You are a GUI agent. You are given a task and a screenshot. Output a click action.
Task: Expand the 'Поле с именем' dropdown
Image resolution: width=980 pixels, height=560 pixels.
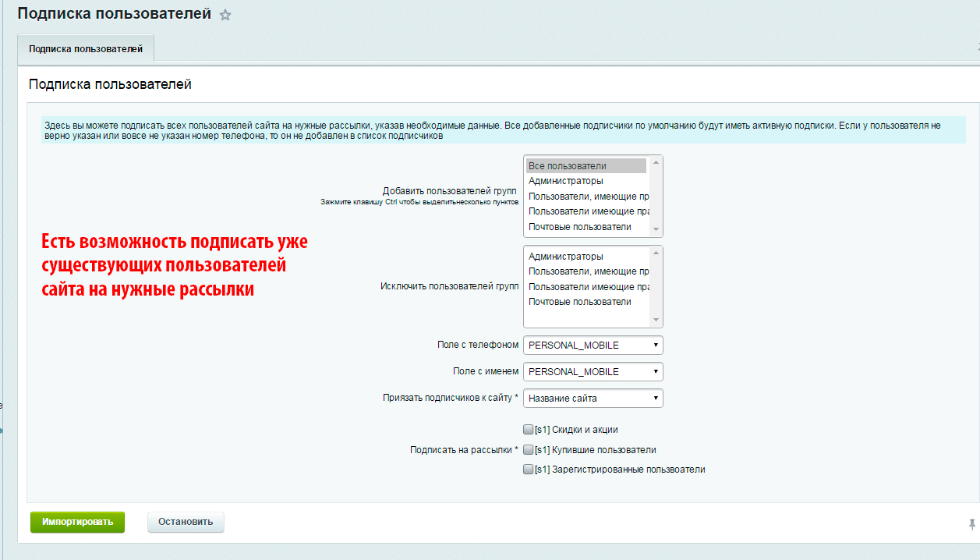pyautogui.click(x=593, y=372)
